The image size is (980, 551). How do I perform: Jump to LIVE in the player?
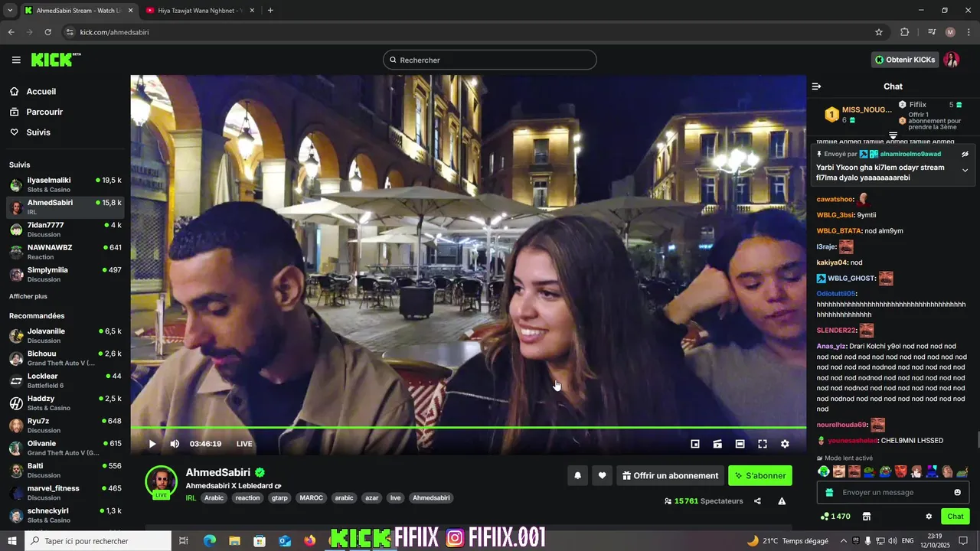point(244,444)
